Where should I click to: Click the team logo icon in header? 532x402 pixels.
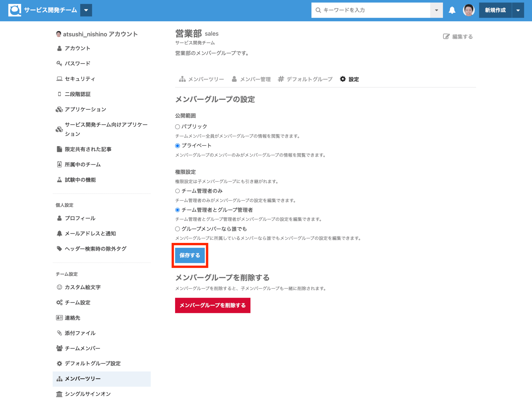click(15, 10)
